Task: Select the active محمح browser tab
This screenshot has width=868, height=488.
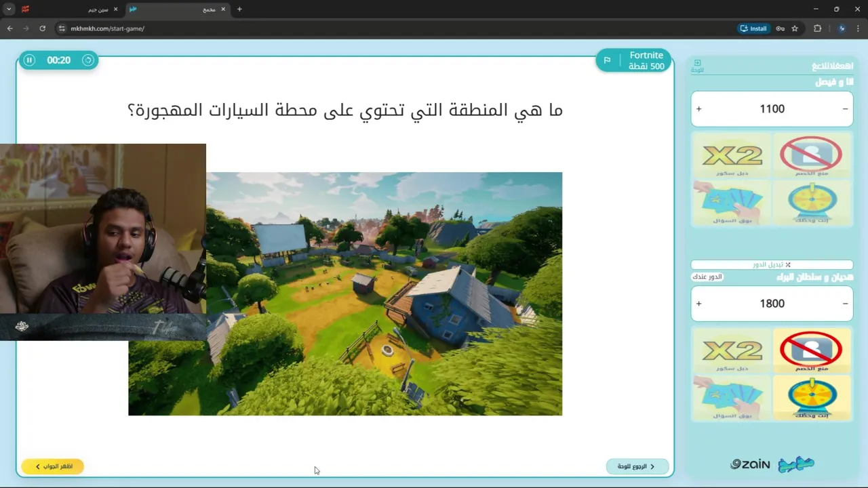Action: tap(178, 9)
